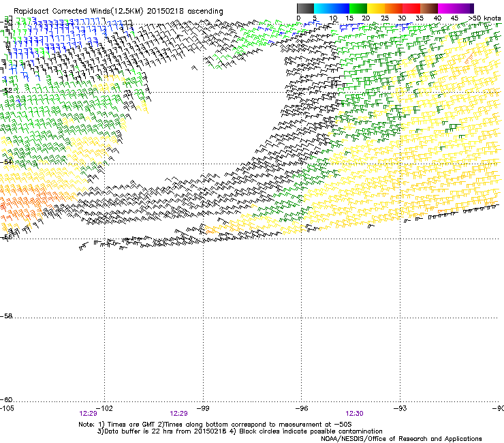Click the '35' label under the color bar
Screen dimensions: 504x443
(x=420, y=18)
